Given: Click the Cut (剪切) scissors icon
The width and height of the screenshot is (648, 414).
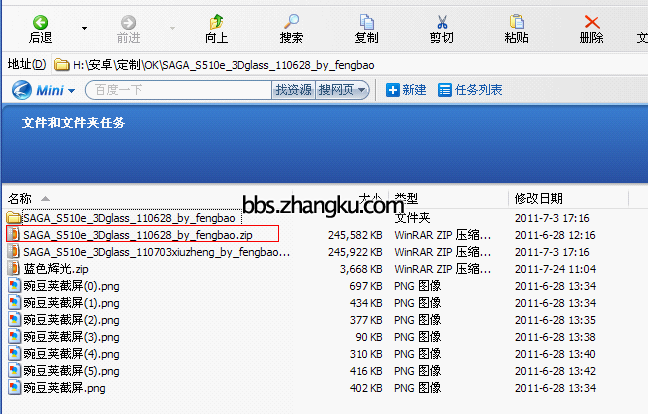Looking at the screenshot, I should 442,22.
